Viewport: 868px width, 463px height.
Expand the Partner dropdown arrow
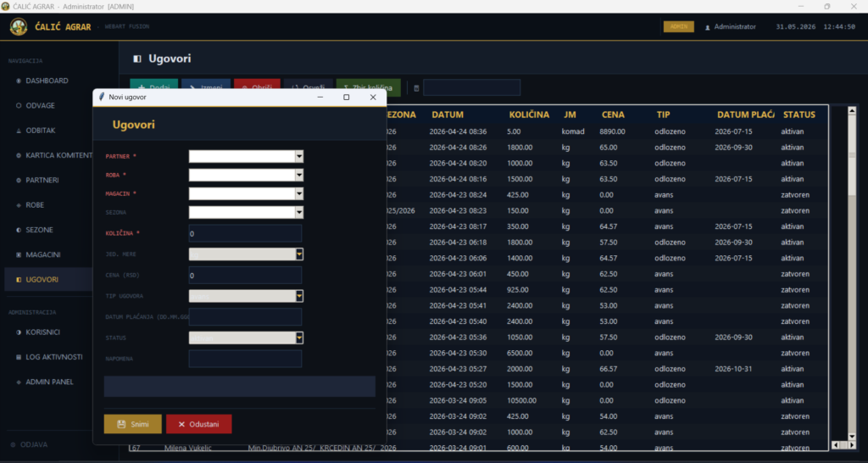click(x=299, y=157)
